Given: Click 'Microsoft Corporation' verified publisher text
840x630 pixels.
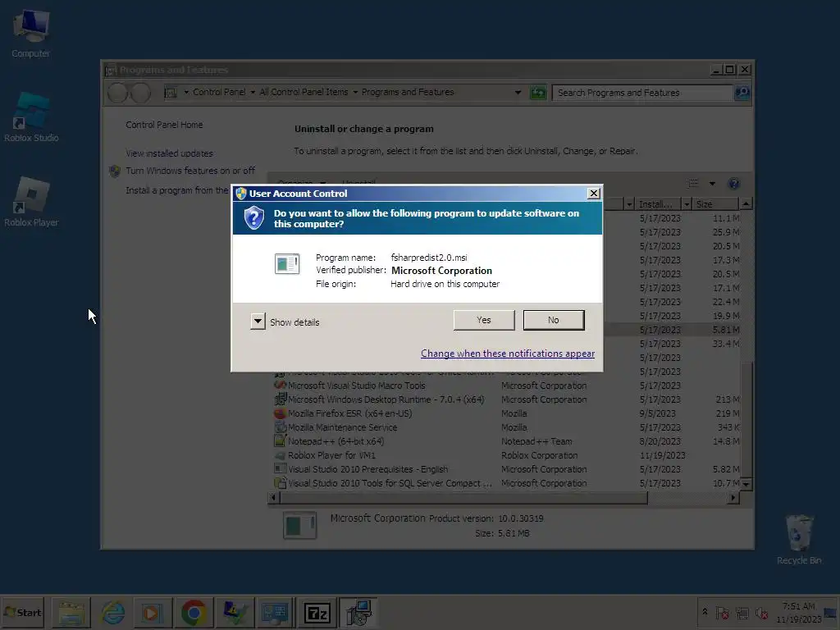Looking at the screenshot, I should (441, 271).
